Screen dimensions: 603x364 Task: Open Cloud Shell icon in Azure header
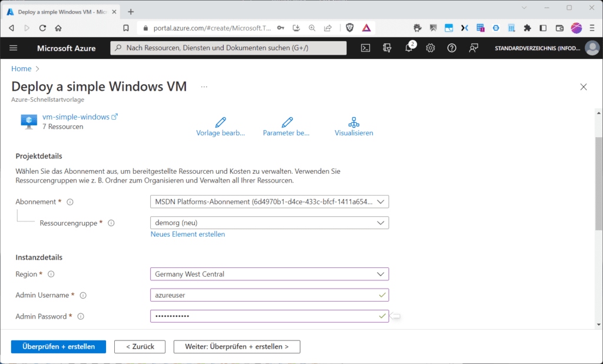pos(365,48)
